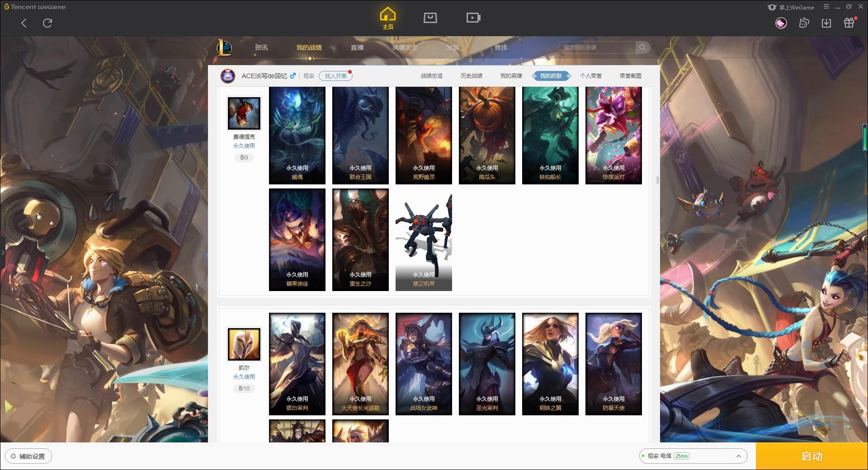Switch to the 发现 tab
The image size is (868, 470).
click(x=453, y=47)
